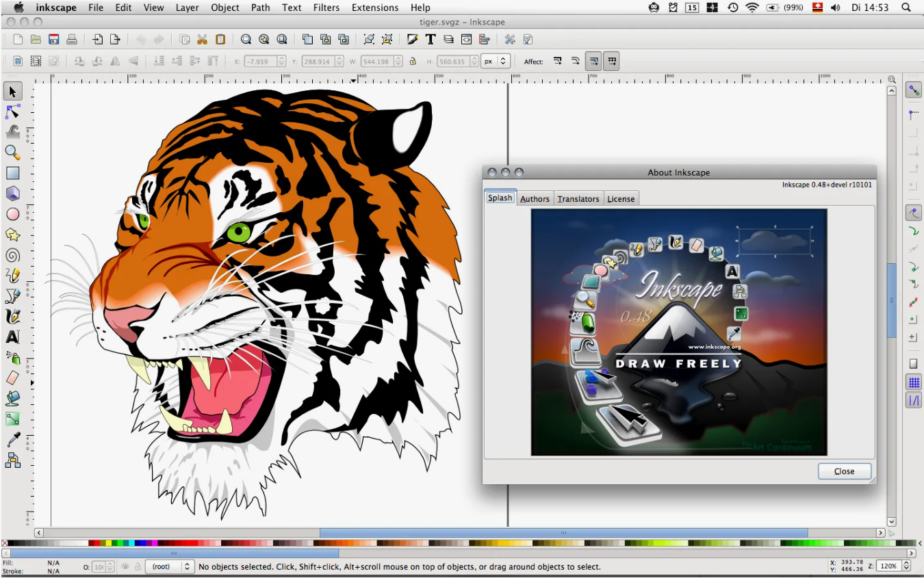Select the Spiral tool
This screenshot has height=578, width=924.
pos(12,255)
